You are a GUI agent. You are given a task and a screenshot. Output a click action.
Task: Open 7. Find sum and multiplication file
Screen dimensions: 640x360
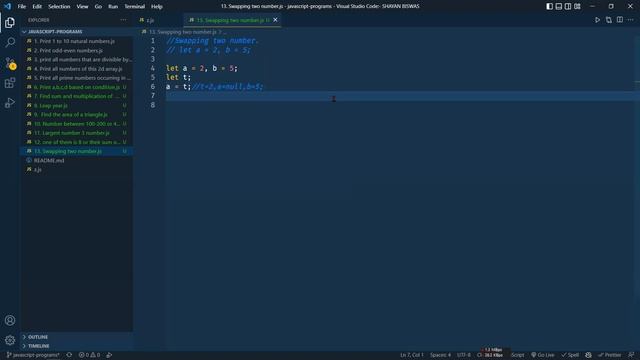point(76,96)
